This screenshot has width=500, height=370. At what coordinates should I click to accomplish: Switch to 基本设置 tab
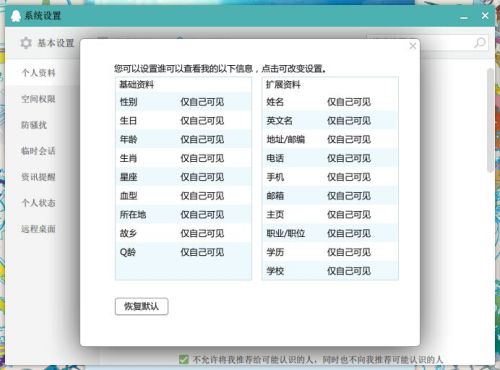click(x=47, y=43)
